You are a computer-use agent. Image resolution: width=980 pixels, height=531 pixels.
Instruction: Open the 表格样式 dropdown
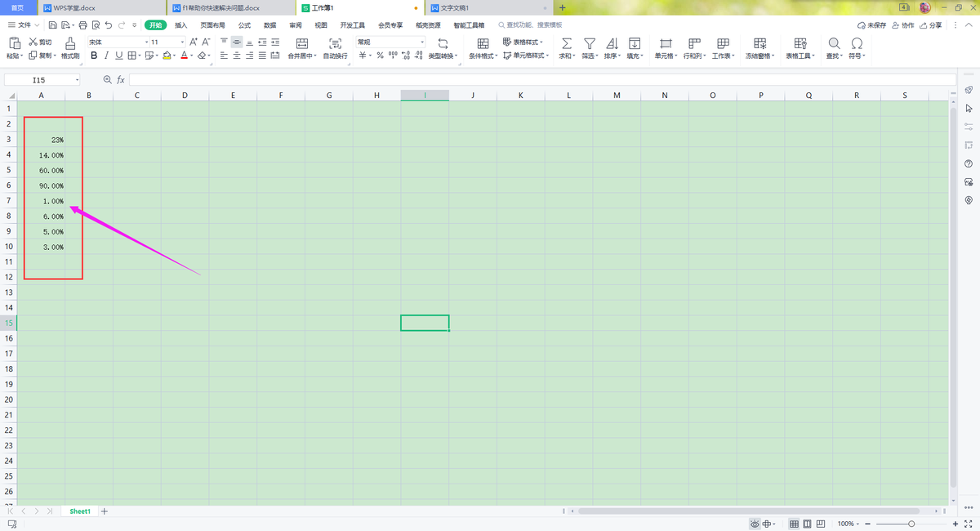coord(523,42)
